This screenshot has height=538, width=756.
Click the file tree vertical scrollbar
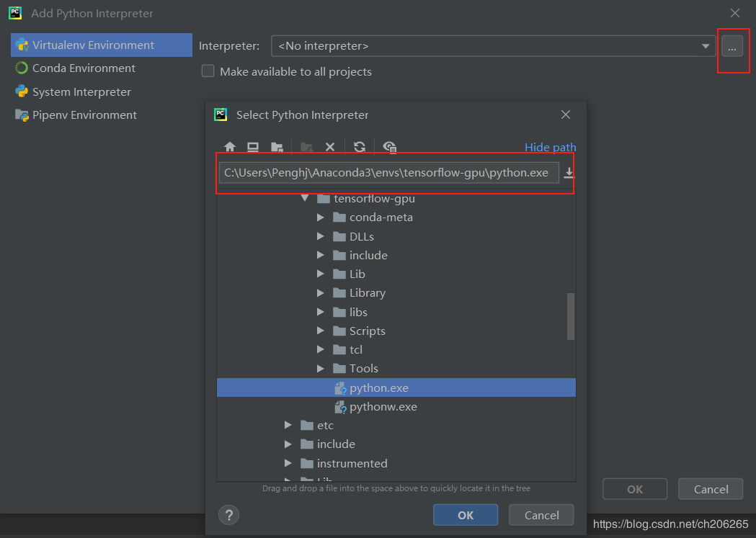tap(571, 316)
